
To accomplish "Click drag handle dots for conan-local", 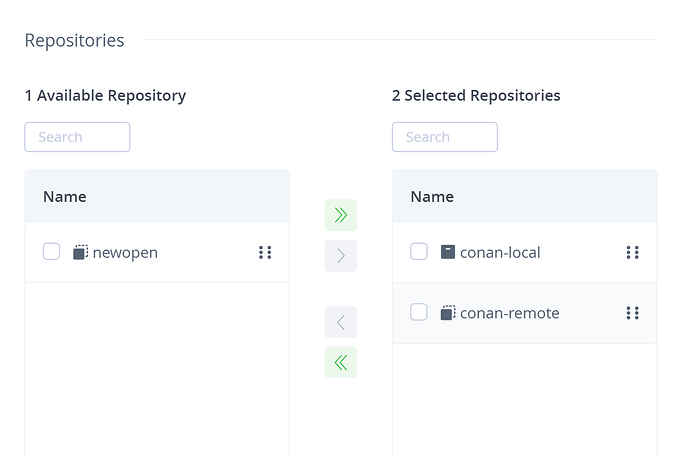I will tap(632, 252).
